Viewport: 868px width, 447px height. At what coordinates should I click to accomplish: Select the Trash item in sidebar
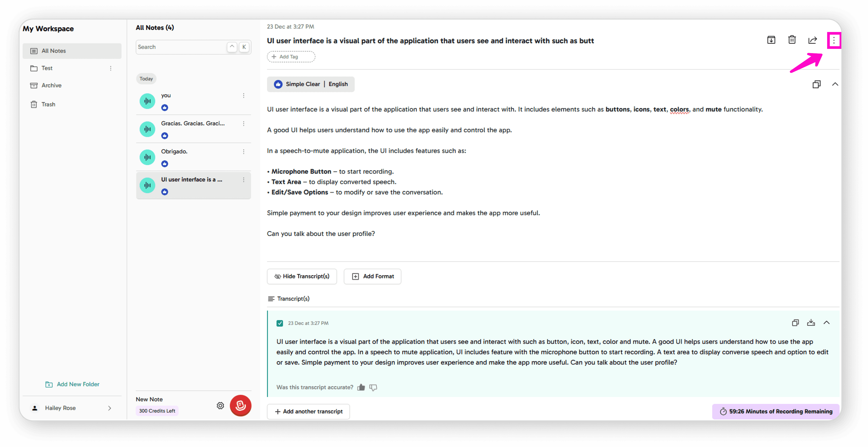(48, 104)
